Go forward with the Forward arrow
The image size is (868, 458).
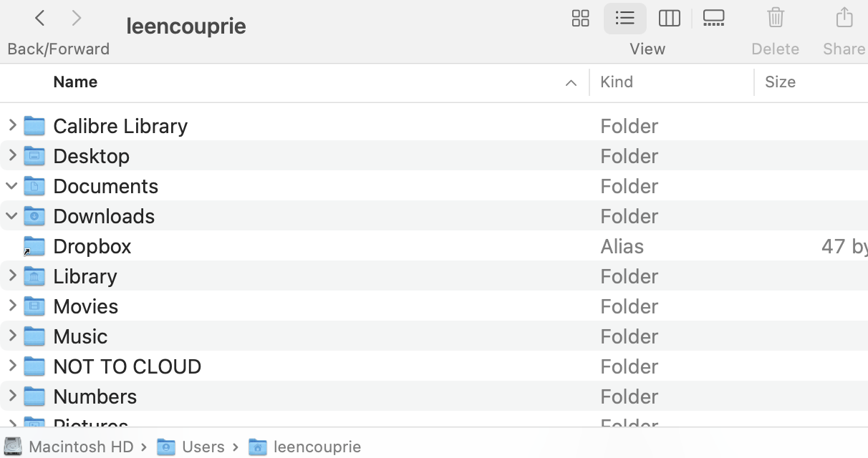(77, 19)
